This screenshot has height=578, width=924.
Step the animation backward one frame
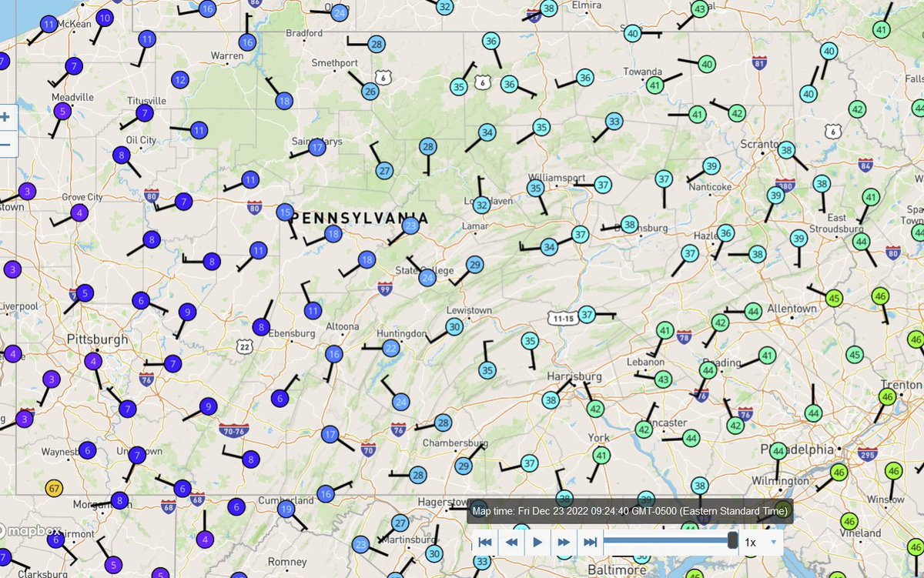pyautogui.click(x=511, y=542)
